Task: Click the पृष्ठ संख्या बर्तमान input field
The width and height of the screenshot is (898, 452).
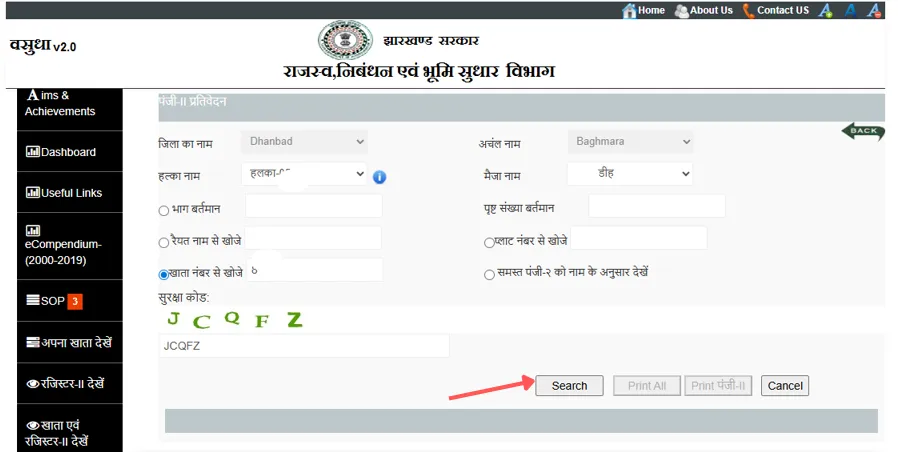Action: click(x=657, y=206)
